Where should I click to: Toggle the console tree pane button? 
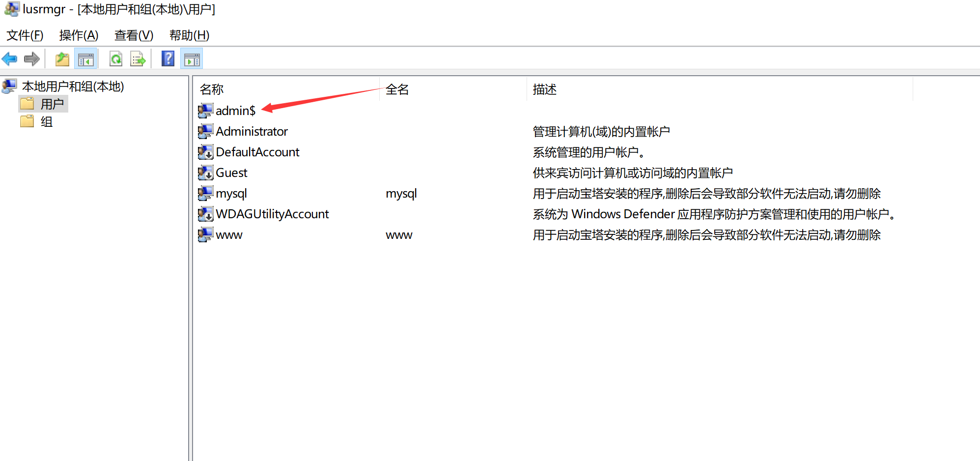click(x=85, y=59)
